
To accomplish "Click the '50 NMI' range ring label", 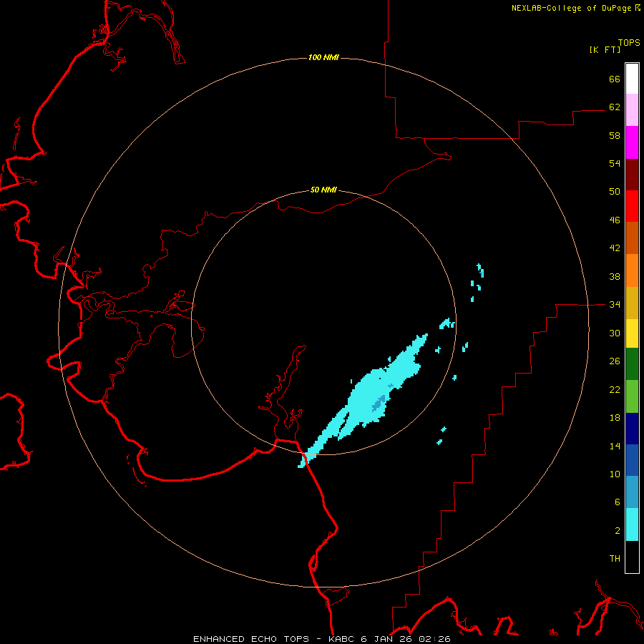I will pos(323,190).
